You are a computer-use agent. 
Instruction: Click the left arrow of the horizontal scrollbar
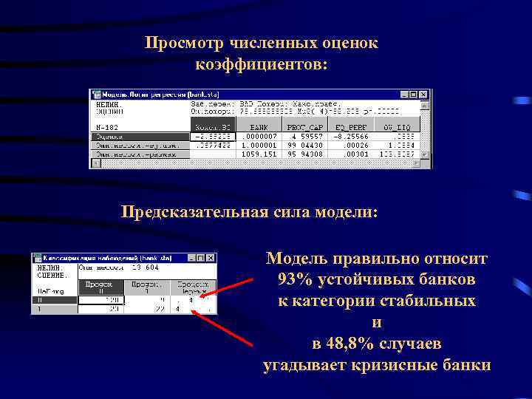tap(97, 163)
